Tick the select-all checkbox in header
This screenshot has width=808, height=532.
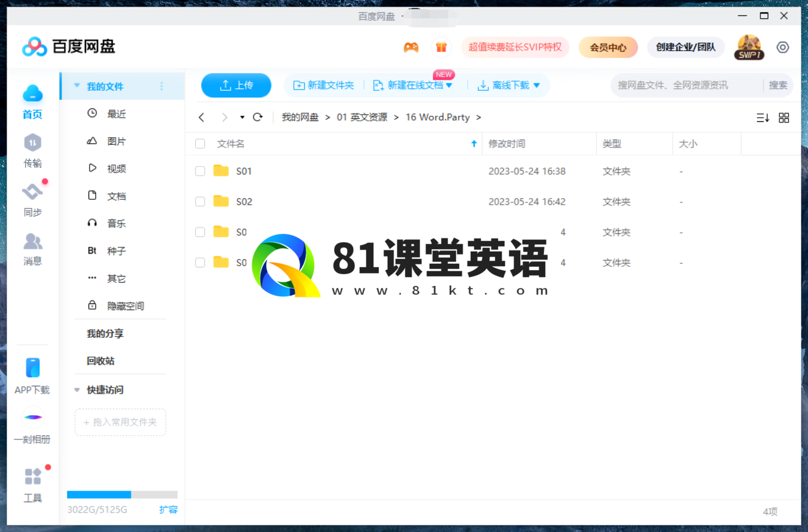click(200, 144)
